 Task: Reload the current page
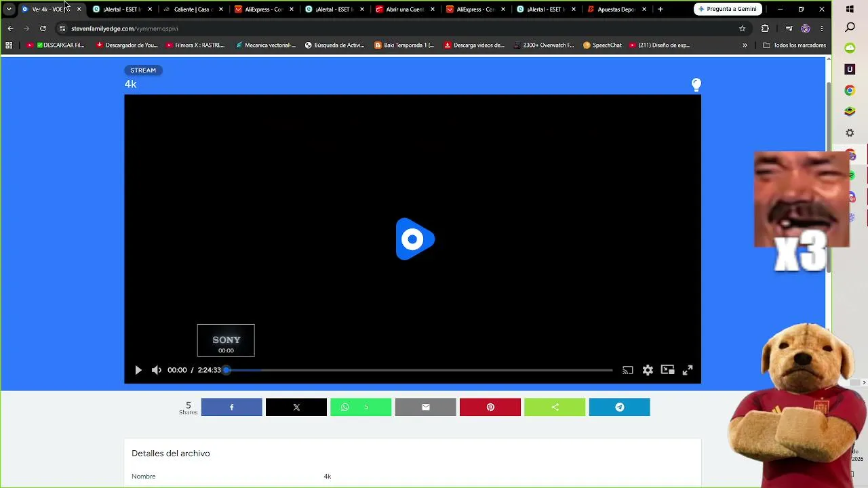point(43,28)
